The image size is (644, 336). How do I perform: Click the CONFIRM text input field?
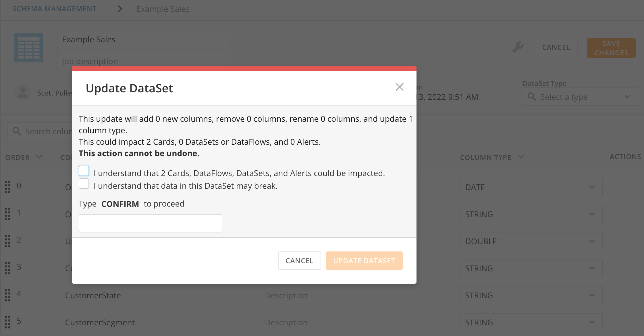click(x=150, y=223)
